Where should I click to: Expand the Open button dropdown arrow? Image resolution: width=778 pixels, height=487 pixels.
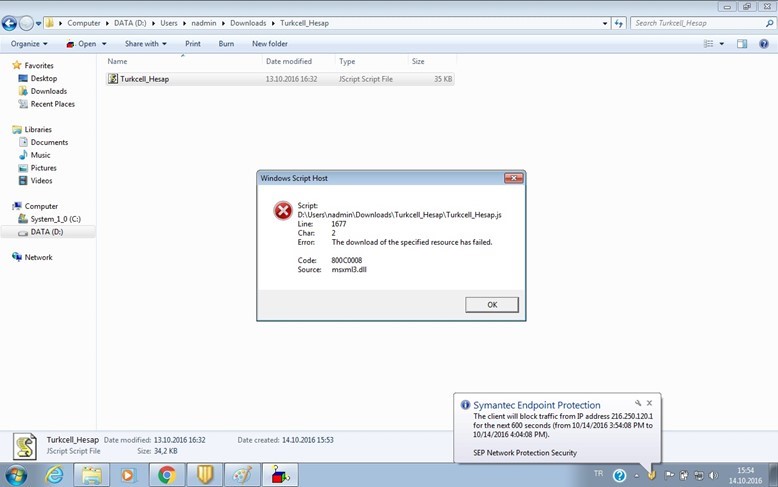click(x=104, y=44)
